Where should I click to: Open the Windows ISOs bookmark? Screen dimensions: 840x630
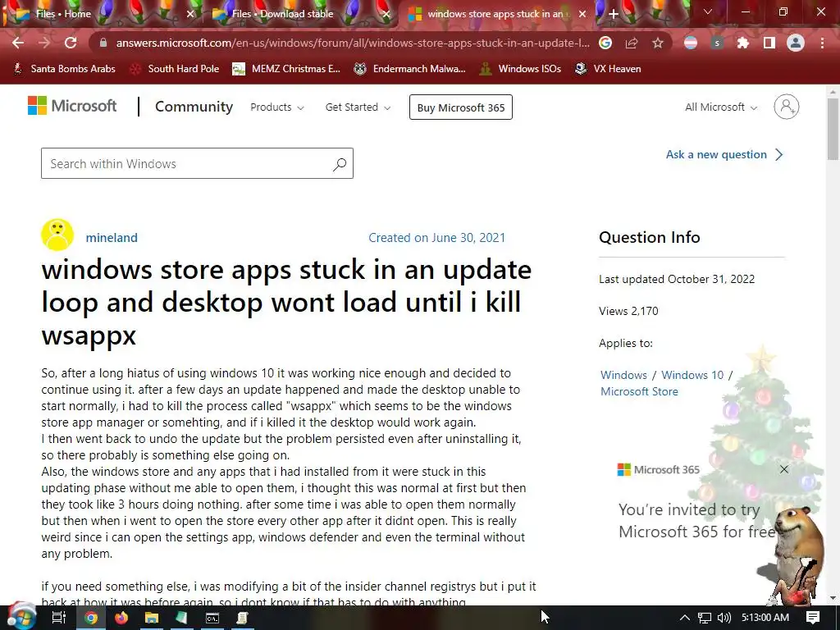520,69
